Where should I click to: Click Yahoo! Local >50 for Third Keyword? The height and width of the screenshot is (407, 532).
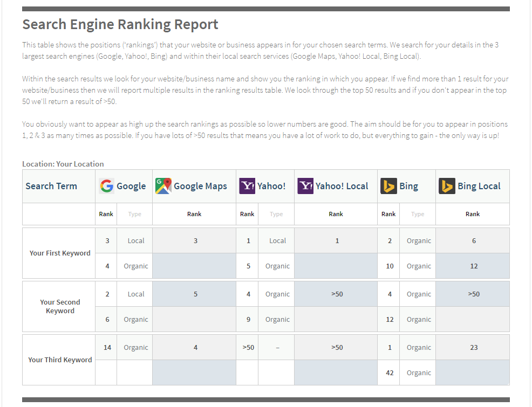point(337,348)
